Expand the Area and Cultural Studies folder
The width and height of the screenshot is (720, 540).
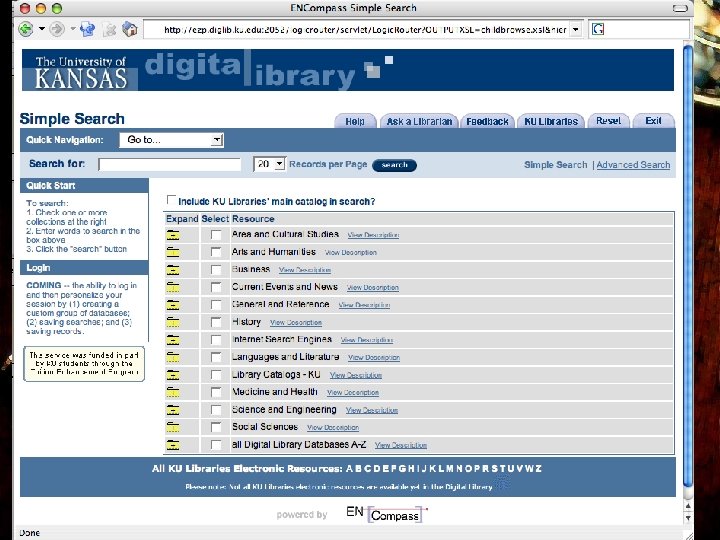click(173, 235)
